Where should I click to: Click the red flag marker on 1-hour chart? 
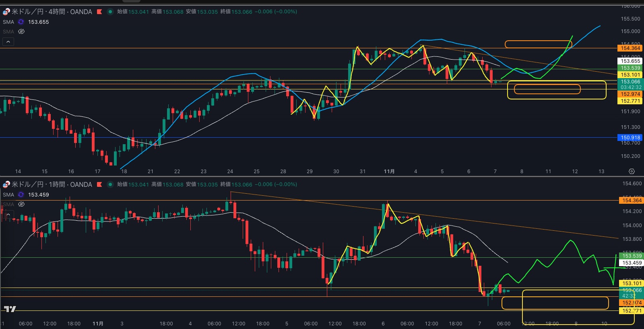[99, 184]
